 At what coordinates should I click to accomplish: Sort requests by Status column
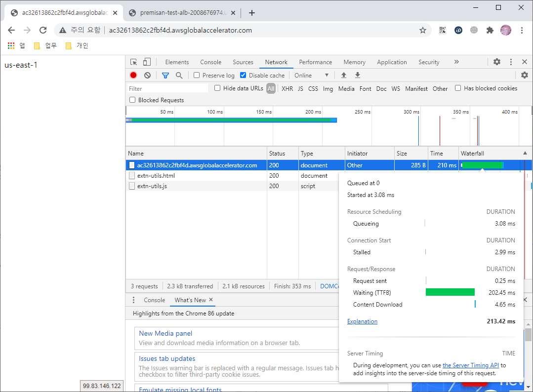click(x=283, y=153)
